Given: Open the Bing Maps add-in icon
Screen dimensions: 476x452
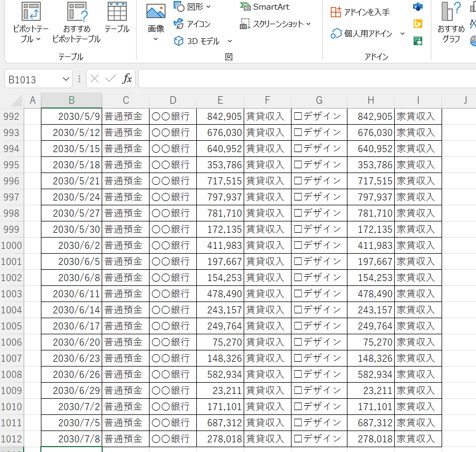Looking at the screenshot, I should [417, 24].
